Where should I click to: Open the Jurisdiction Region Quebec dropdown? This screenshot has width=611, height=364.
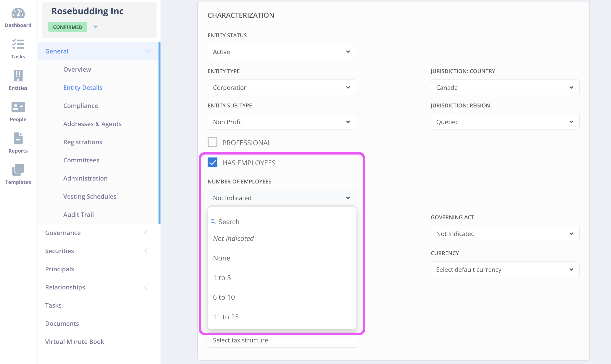tap(505, 122)
